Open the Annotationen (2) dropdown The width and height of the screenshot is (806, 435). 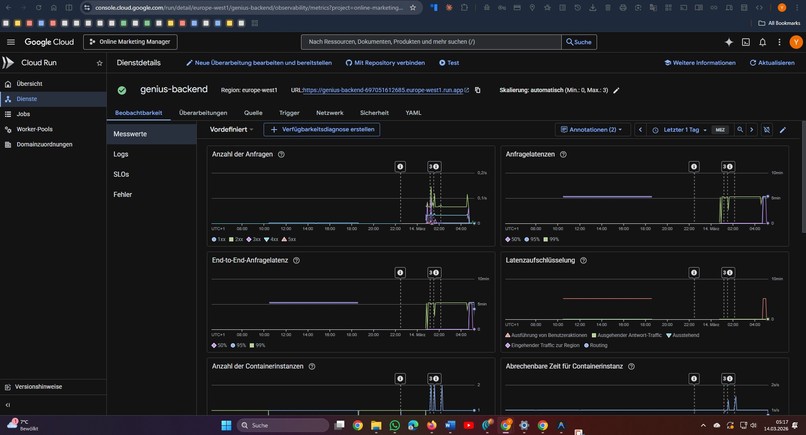coord(591,130)
